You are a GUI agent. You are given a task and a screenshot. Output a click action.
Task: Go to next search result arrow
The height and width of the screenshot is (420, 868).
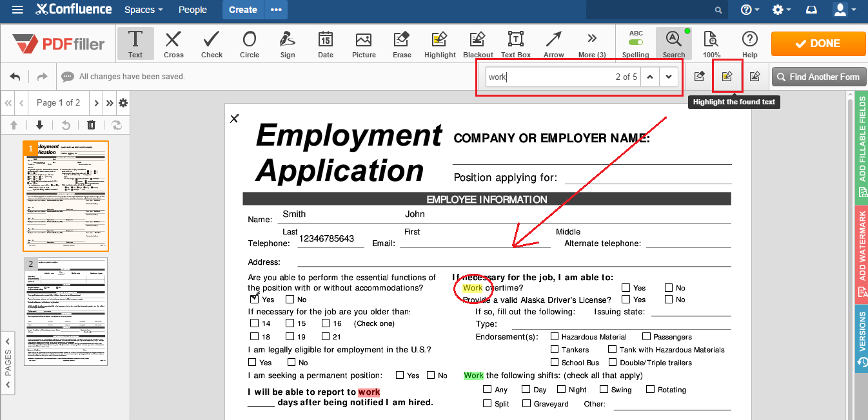coord(669,77)
